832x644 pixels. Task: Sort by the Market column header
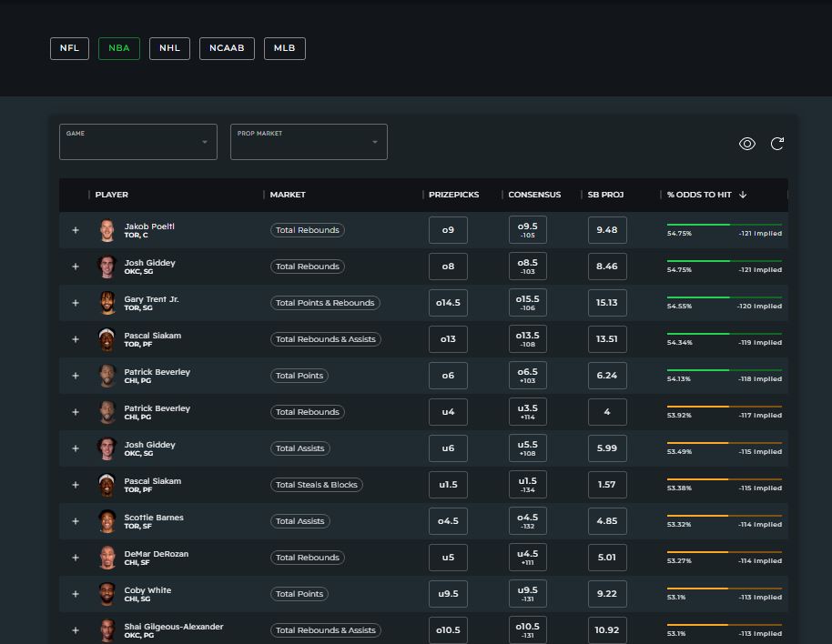point(288,195)
